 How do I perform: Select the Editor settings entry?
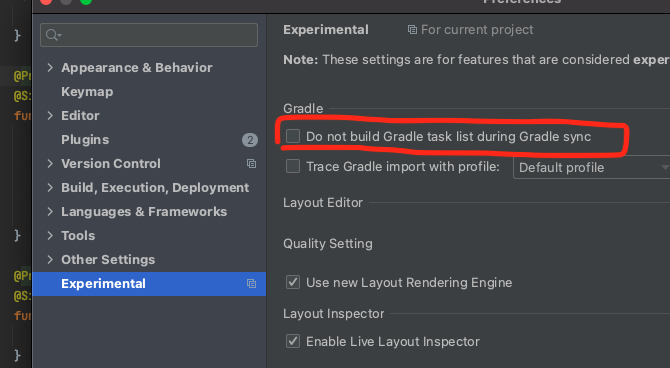pyautogui.click(x=80, y=115)
